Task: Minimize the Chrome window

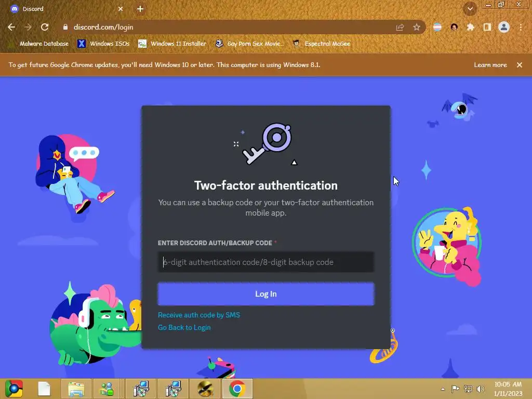Action: click(x=488, y=4)
